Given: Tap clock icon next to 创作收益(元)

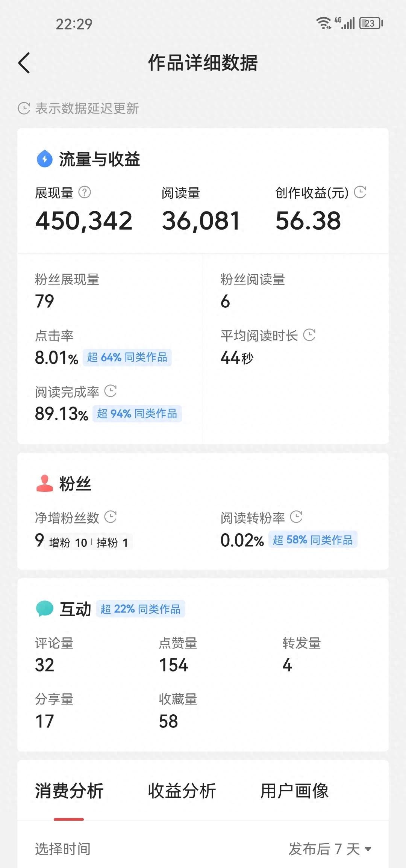Looking at the screenshot, I should pyautogui.click(x=360, y=192).
